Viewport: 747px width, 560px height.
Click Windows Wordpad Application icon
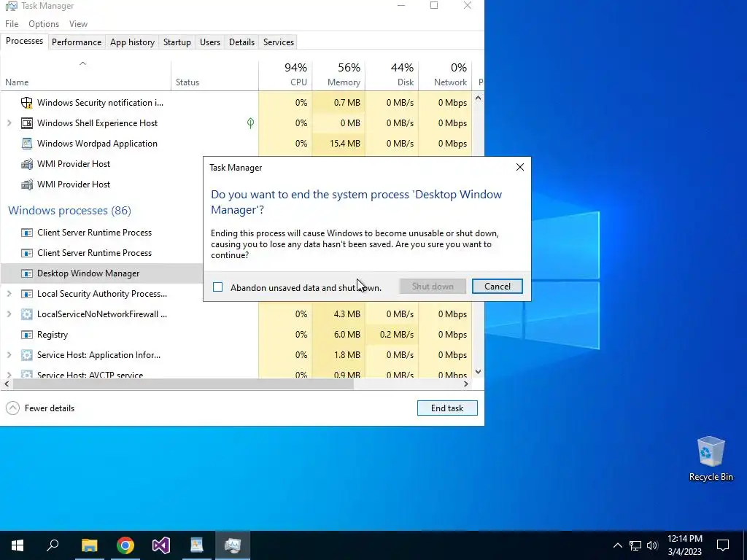point(27,144)
